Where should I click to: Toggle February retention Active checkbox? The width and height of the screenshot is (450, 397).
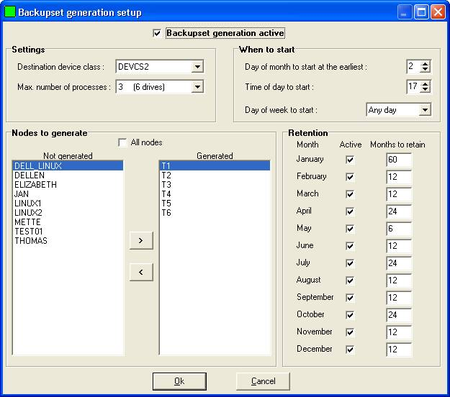coord(350,177)
